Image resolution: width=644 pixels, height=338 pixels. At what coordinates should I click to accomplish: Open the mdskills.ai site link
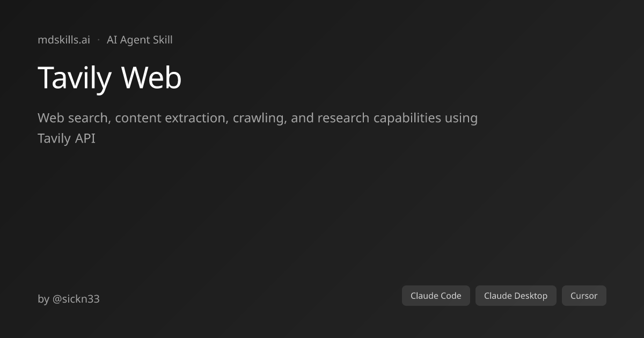click(x=64, y=40)
